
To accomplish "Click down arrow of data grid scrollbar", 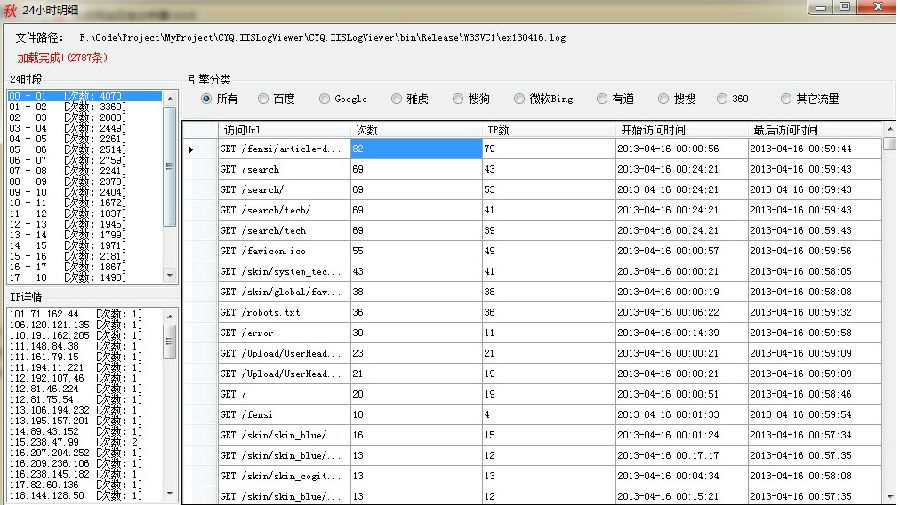I will [x=889, y=496].
